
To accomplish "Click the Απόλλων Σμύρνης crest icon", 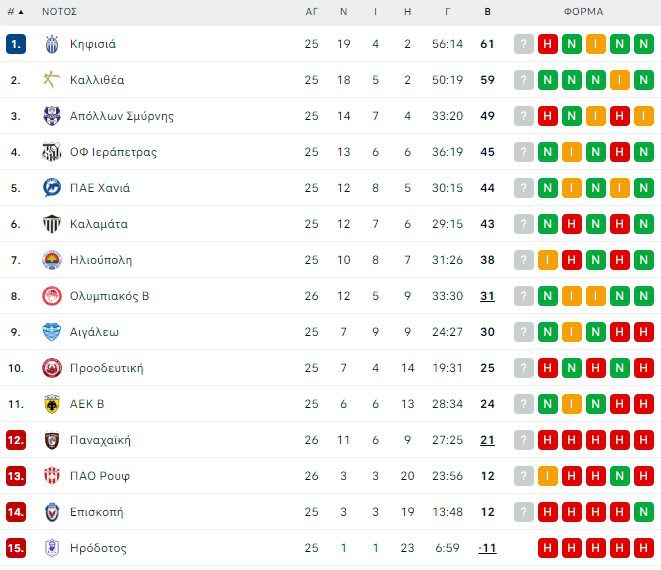I will pyautogui.click(x=52, y=116).
